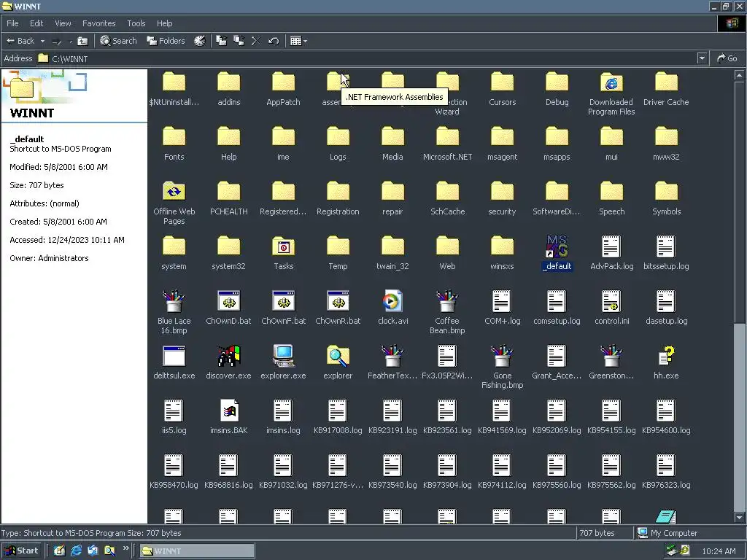Viewport: 747px width, 560px height.
Task: Select the explorer search folder icon
Action: (338, 356)
